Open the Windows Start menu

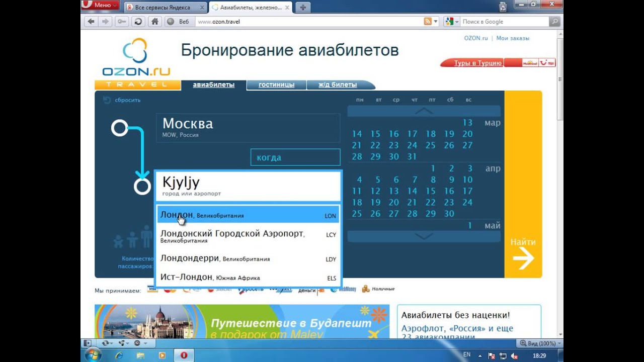[x=92, y=355]
